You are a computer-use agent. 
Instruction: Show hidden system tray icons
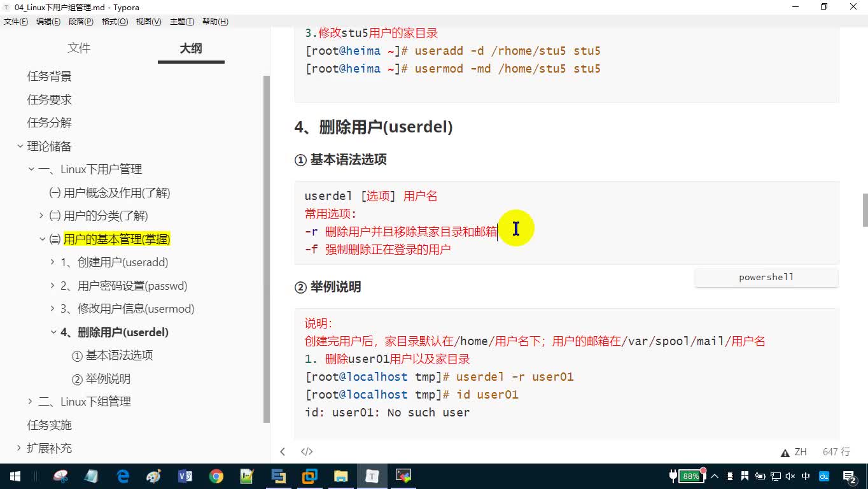click(715, 476)
